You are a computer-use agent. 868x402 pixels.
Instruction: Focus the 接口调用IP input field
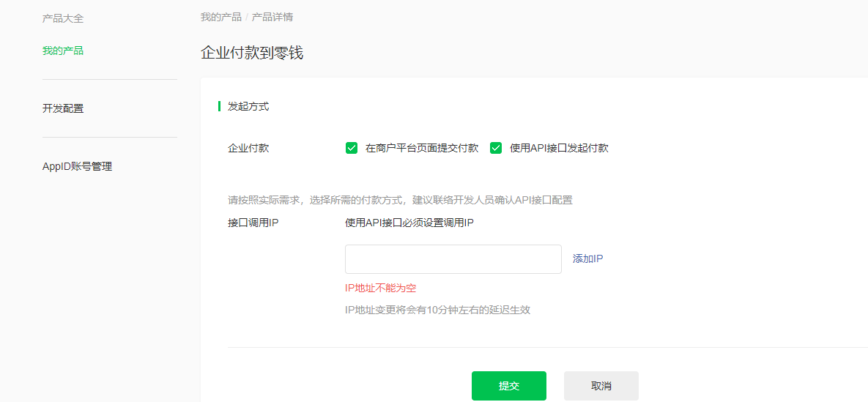click(x=453, y=259)
